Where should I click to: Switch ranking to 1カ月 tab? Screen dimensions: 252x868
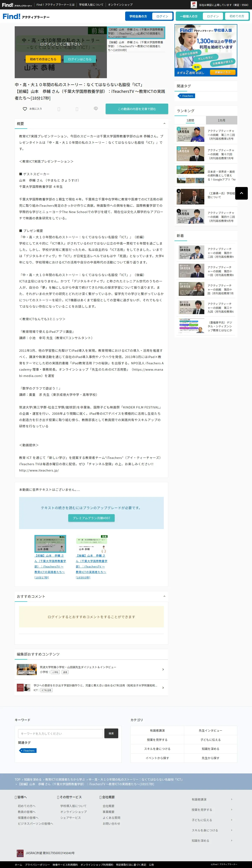pyautogui.click(x=221, y=120)
